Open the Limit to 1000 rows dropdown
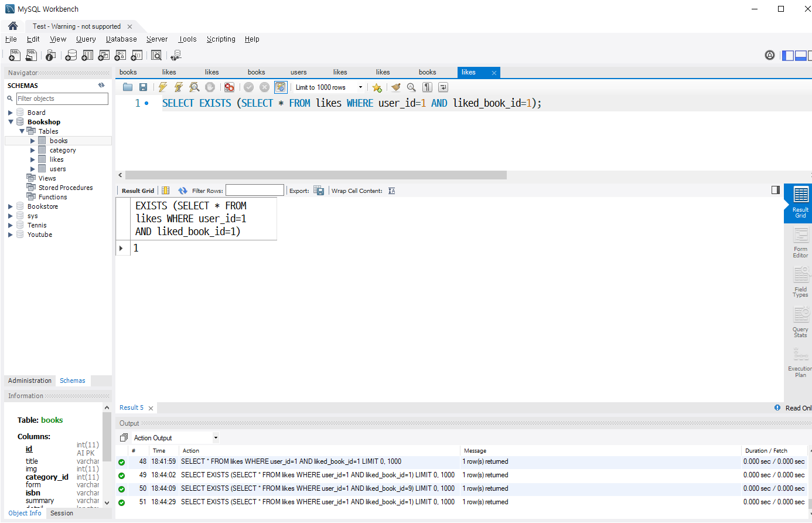The width and height of the screenshot is (812, 523). (x=360, y=87)
